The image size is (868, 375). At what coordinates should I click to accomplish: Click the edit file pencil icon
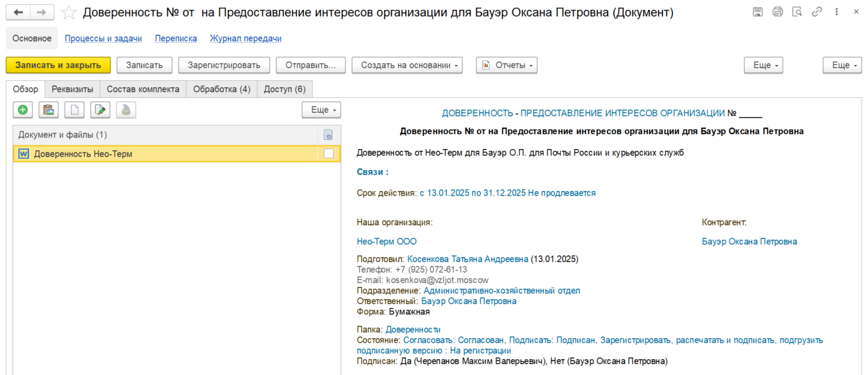pyautogui.click(x=100, y=110)
